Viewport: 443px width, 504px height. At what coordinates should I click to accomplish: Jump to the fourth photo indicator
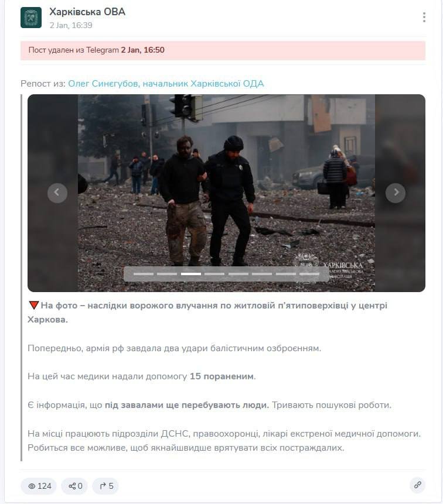[214, 274]
